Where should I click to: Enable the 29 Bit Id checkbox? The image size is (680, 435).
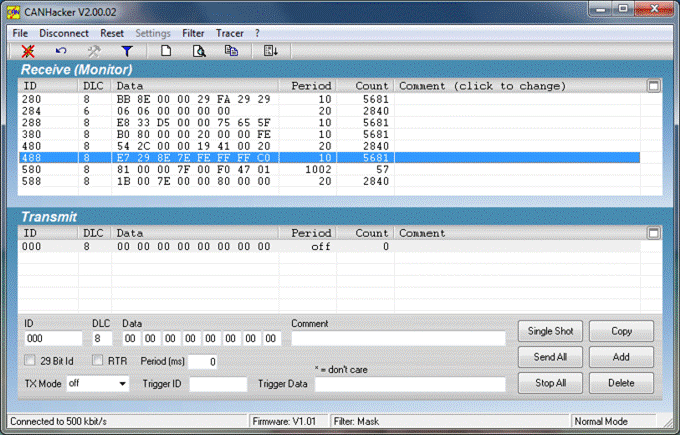30,360
